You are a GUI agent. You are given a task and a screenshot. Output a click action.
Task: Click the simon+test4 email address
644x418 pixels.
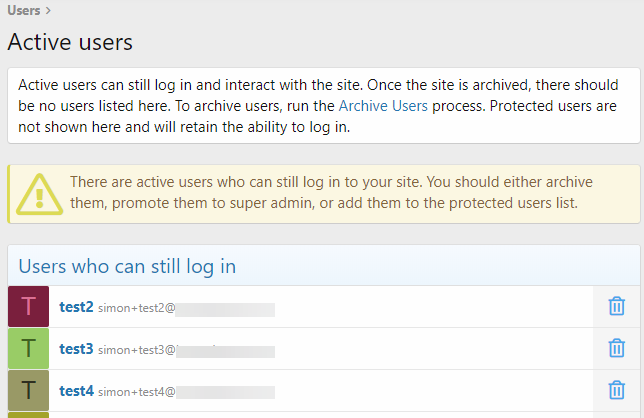coord(186,392)
